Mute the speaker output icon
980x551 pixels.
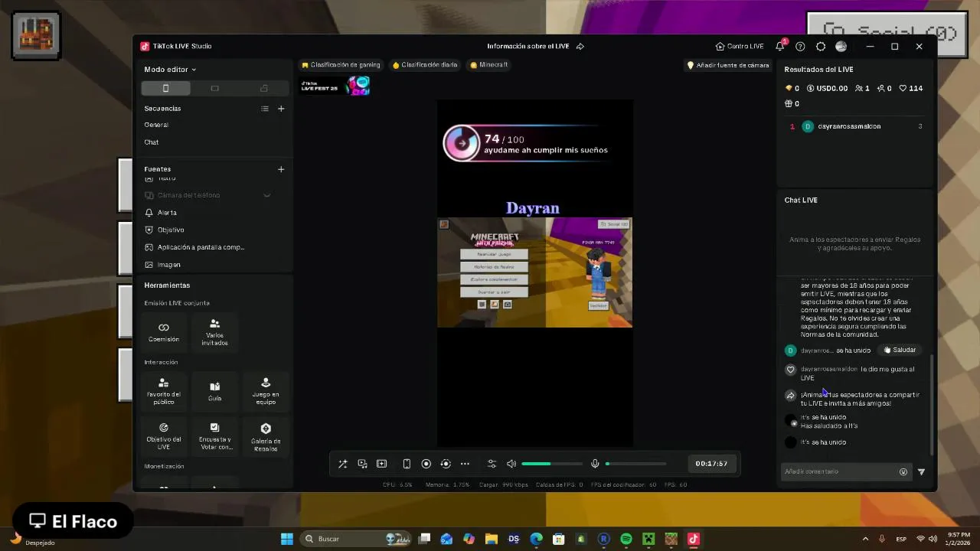click(x=511, y=464)
